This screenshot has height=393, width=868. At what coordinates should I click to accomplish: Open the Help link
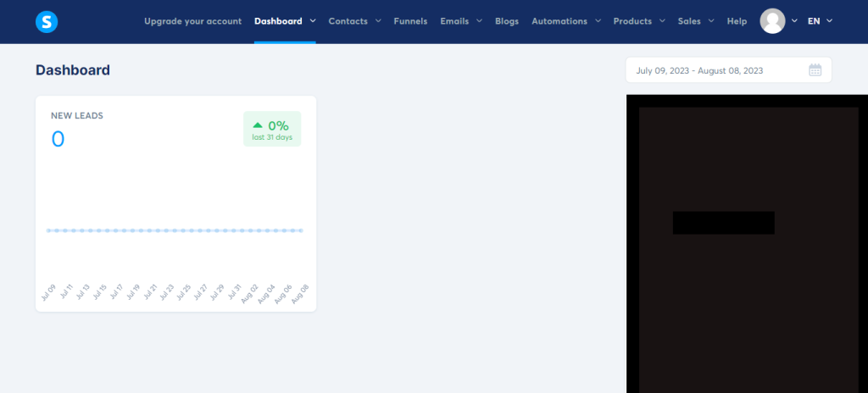coord(737,21)
